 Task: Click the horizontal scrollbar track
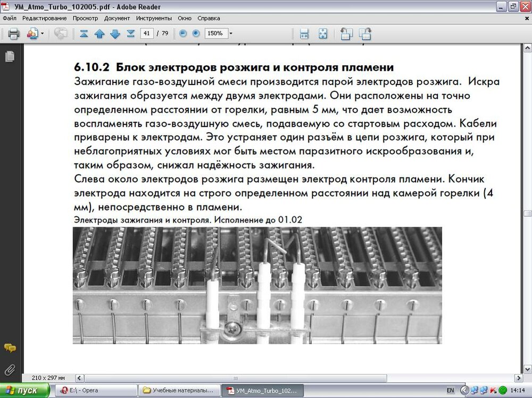293,378
